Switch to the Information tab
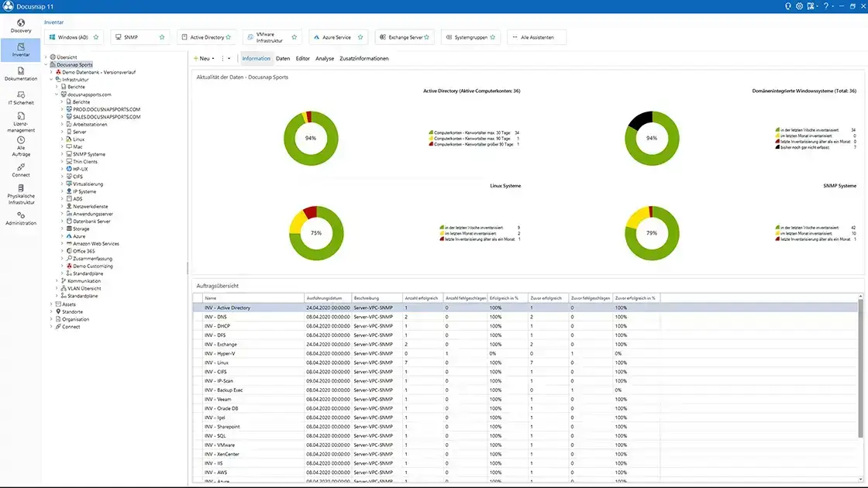This screenshot has height=488, width=868. pyautogui.click(x=256, y=58)
